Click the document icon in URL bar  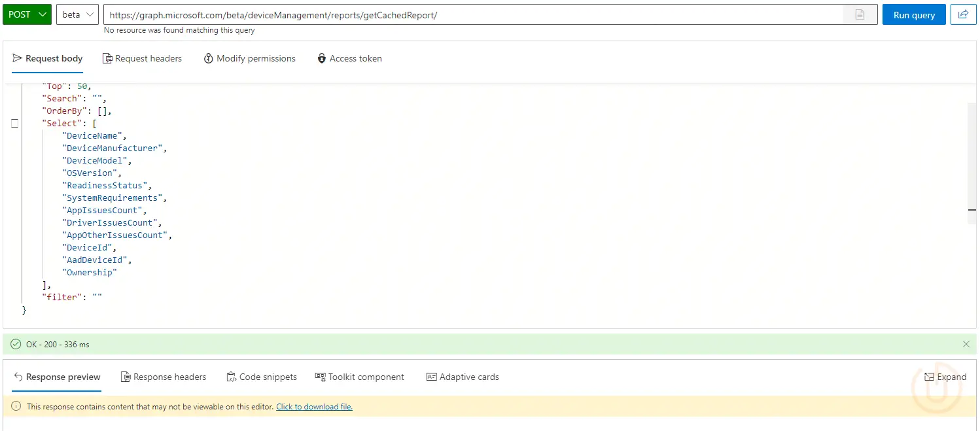(x=860, y=14)
